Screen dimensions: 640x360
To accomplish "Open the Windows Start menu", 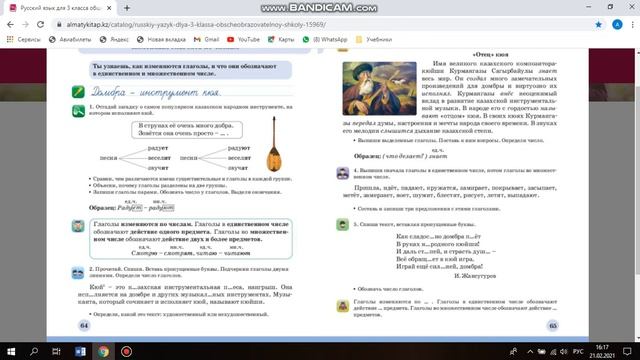I will point(11,351).
